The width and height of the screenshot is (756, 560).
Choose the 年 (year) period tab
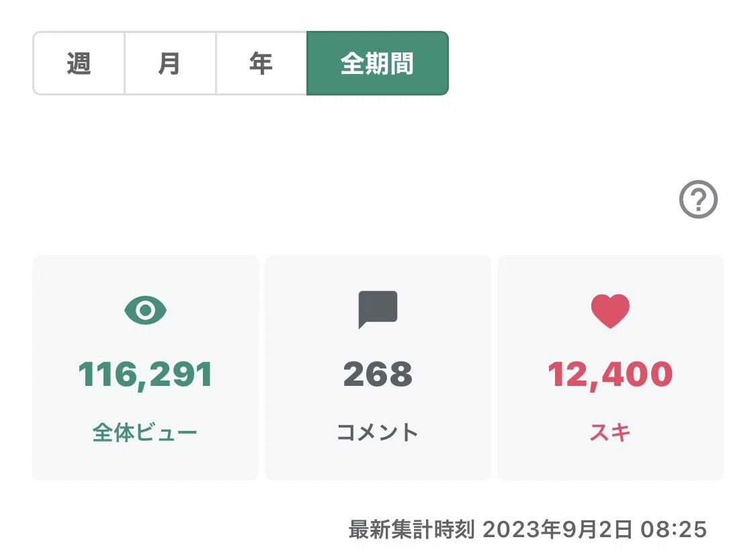261,63
